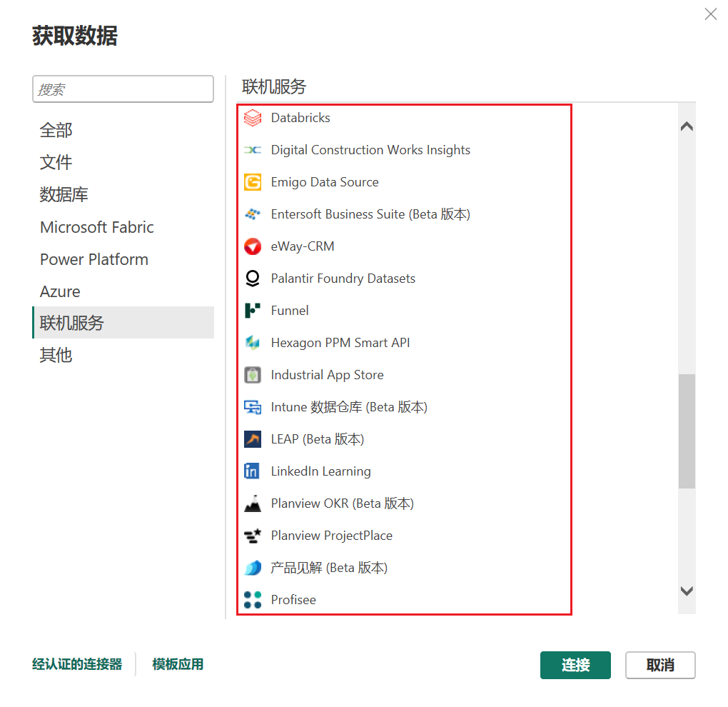Click the Industrial App Store icon
Image resolution: width=728 pixels, height=707 pixels.
point(253,375)
